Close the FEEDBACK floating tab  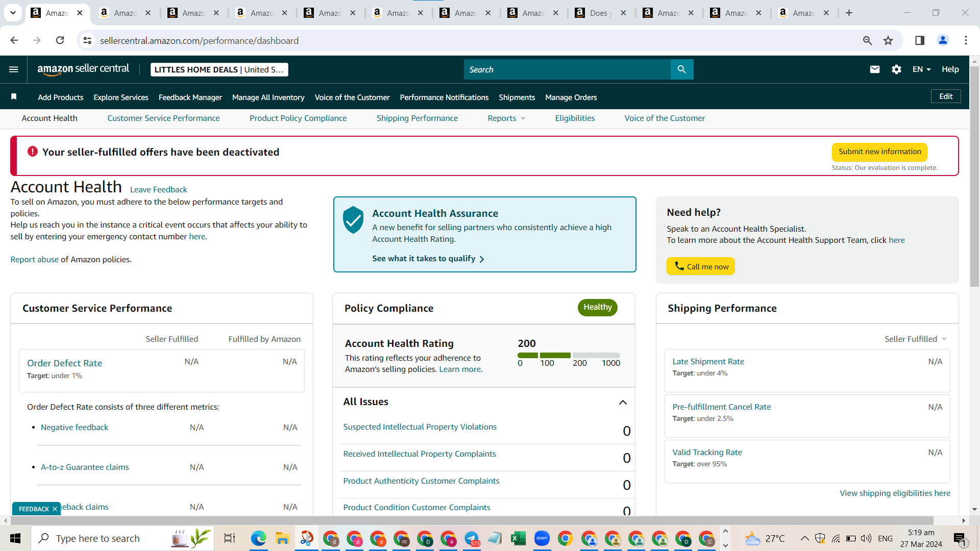55,509
